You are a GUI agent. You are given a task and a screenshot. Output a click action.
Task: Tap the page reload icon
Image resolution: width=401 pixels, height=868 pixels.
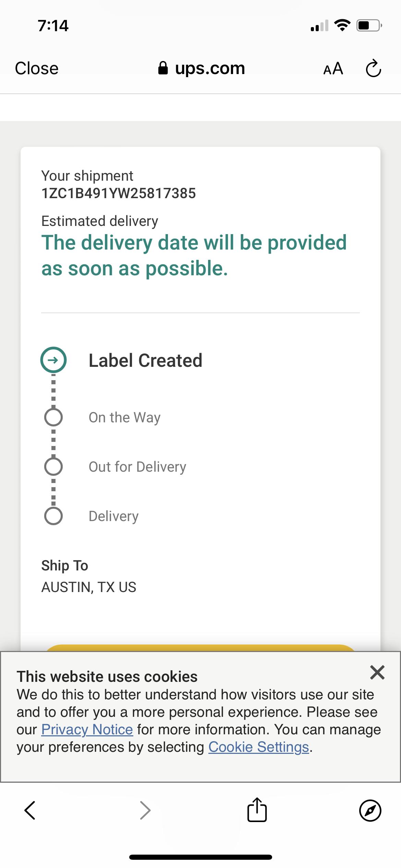[373, 69]
